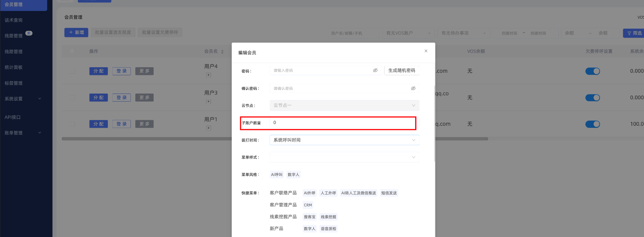Open the 有无VOS账户 filter dropdown
Screen dimensions: 644x237
tap(408, 33)
